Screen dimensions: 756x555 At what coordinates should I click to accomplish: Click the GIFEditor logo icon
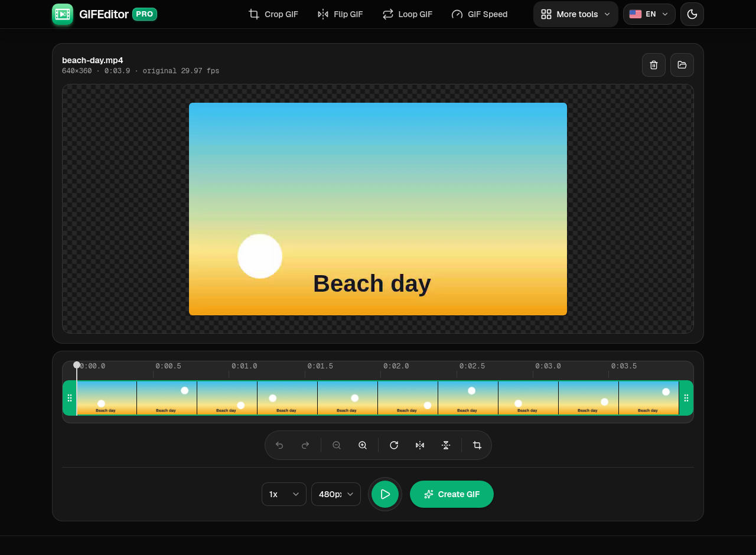(63, 14)
